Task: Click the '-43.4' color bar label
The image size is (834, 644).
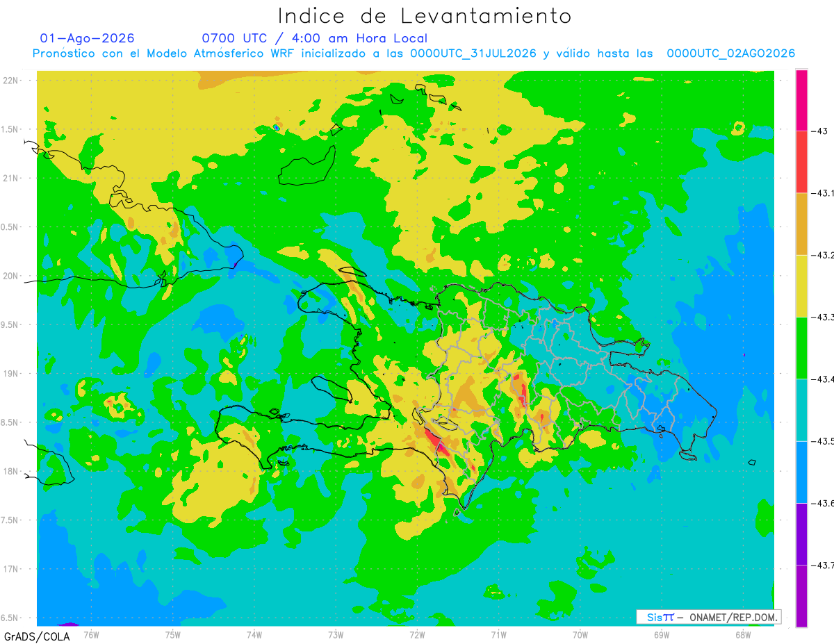Action: [822, 379]
